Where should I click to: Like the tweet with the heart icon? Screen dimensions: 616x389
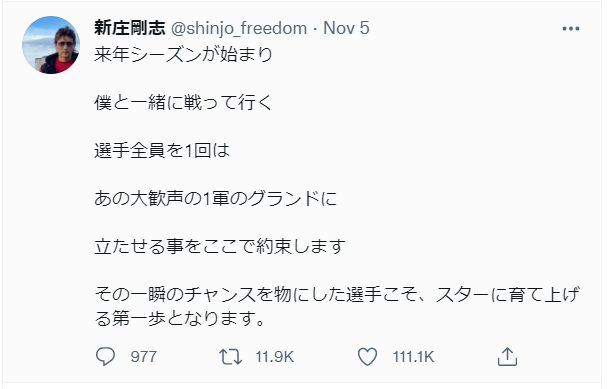[367, 356]
